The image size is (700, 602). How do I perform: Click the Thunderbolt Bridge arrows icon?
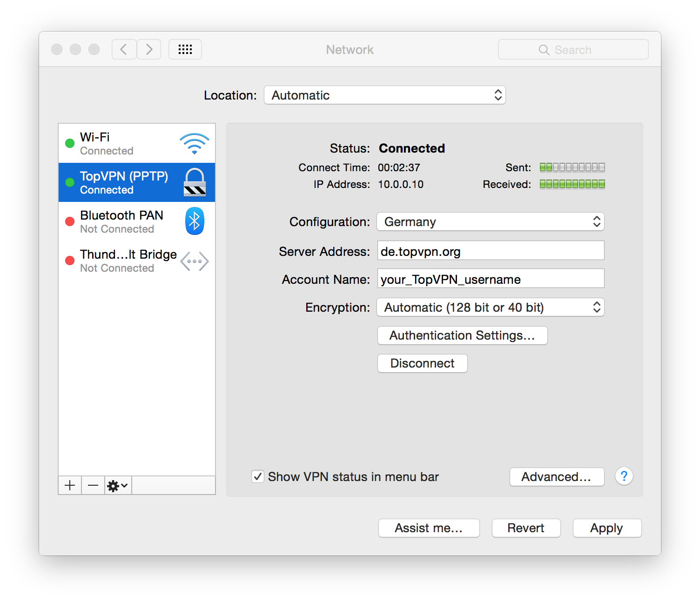[x=195, y=261]
